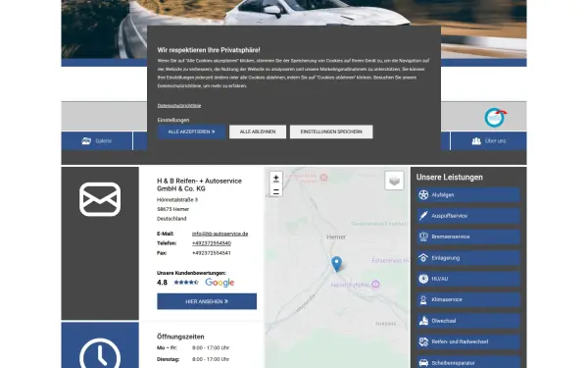The image size is (588, 368).
Task: Open the Scheibenreparatur service
Action: (x=468, y=362)
